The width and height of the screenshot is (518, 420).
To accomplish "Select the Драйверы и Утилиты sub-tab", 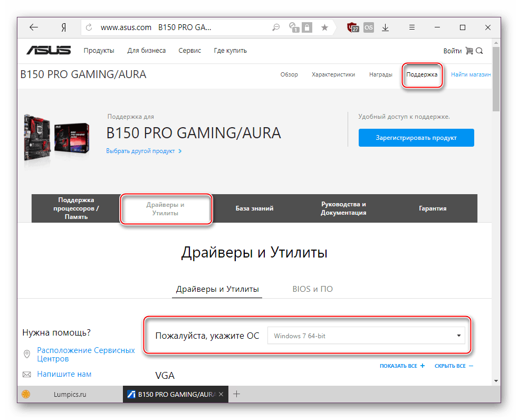I will click(x=217, y=289).
